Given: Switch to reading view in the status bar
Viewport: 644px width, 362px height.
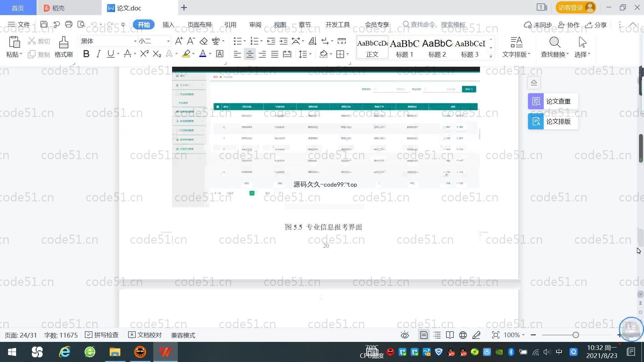Looking at the screenshot, I should point(450,335).
